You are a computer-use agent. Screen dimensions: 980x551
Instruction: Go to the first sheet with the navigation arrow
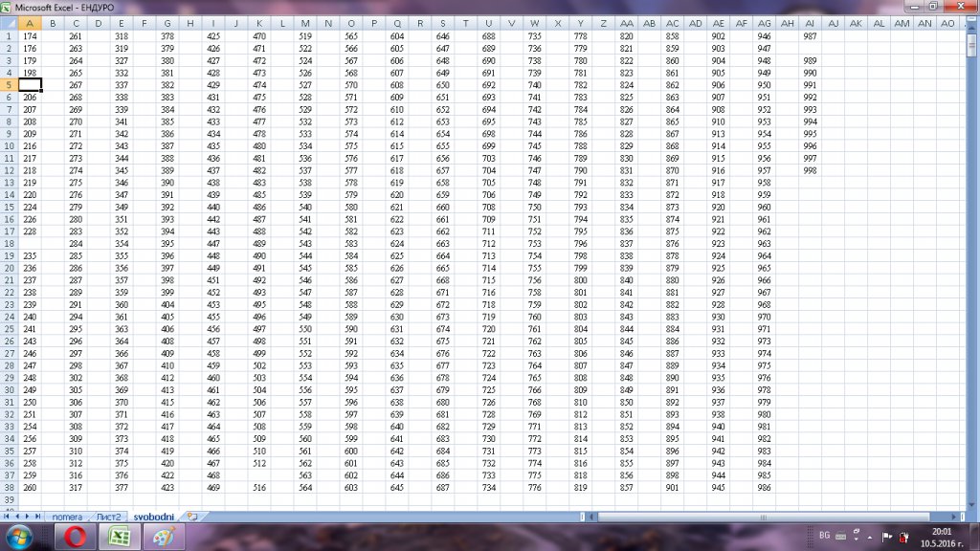(x=7, y=517)
